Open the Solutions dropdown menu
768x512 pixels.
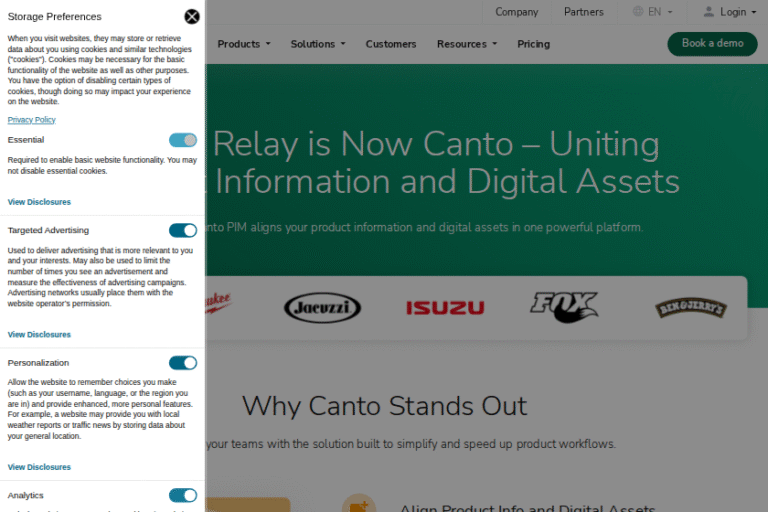[x=318, y=44]
